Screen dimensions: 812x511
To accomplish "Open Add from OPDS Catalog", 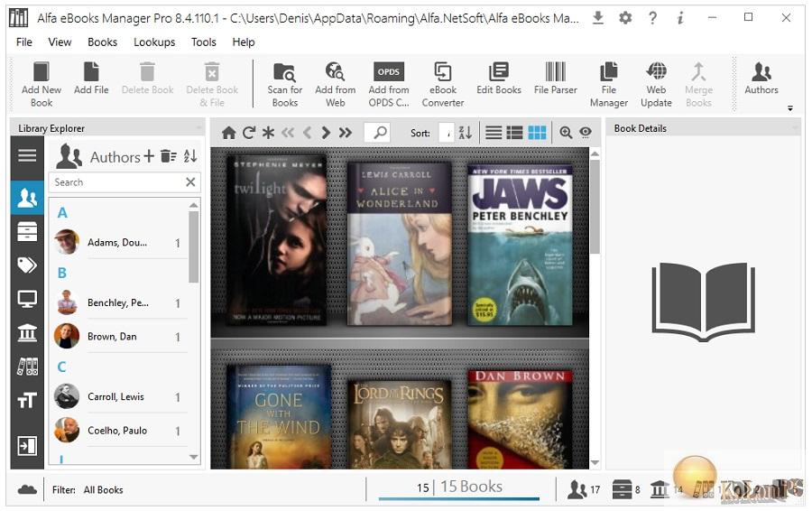I will 388,84.
